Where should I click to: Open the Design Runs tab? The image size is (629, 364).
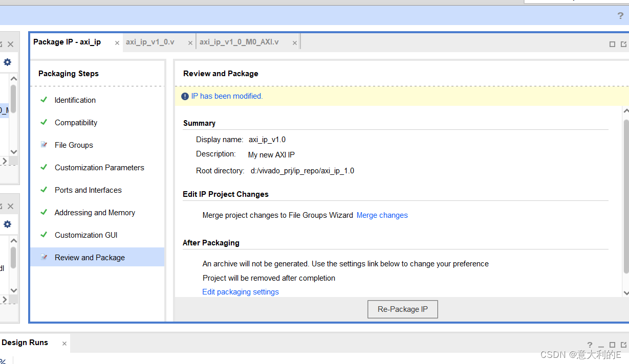point(25,343)
